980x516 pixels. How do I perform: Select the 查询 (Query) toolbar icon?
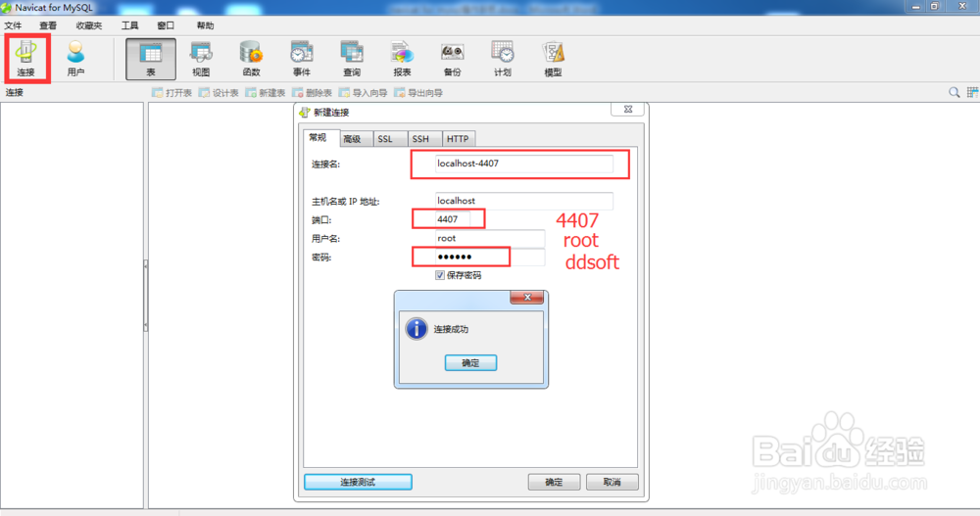pyautogui.click(x=352, y=59)
